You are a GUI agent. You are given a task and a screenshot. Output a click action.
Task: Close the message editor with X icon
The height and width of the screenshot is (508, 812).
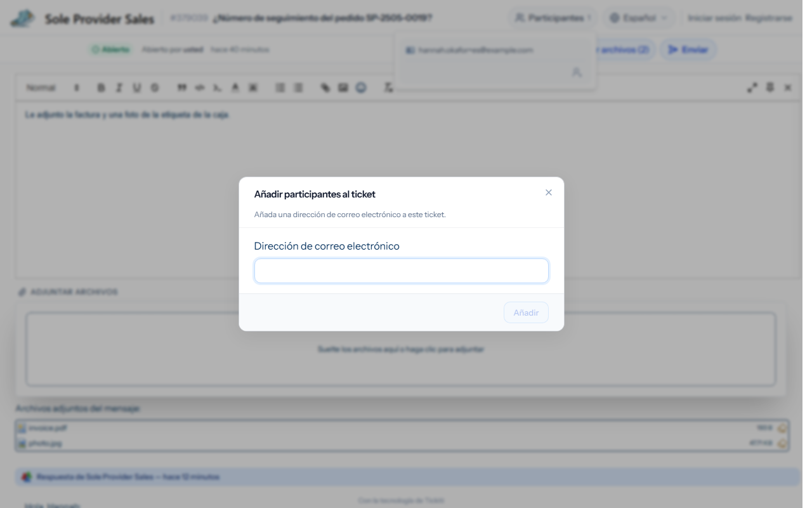coord(788,88)
